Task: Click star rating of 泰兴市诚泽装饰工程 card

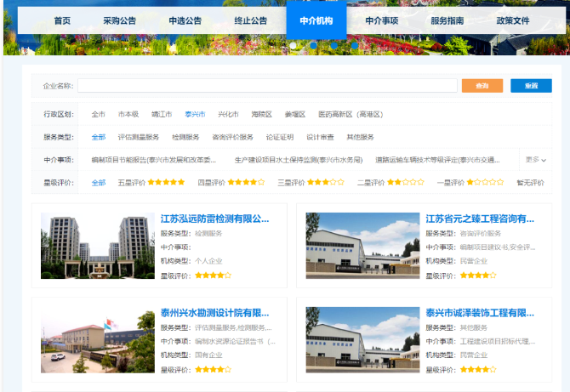Action: pos(479,370)
